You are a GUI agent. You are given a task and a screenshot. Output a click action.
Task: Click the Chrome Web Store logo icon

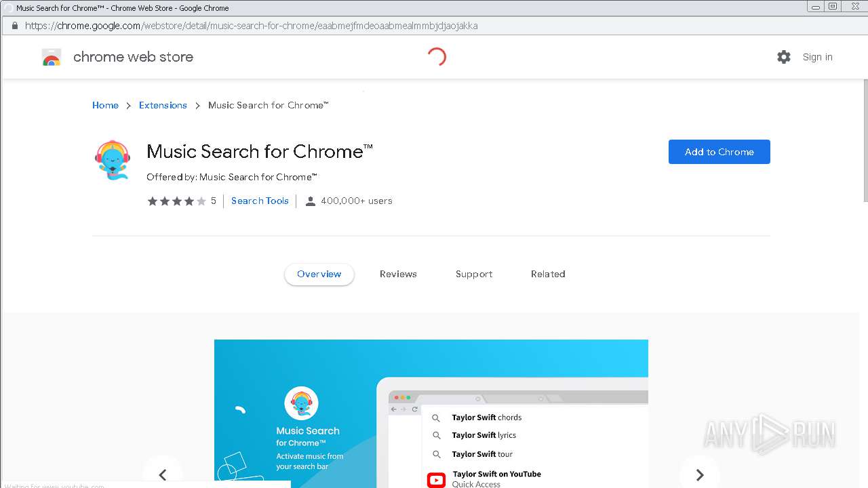click(x=52, y=57)
